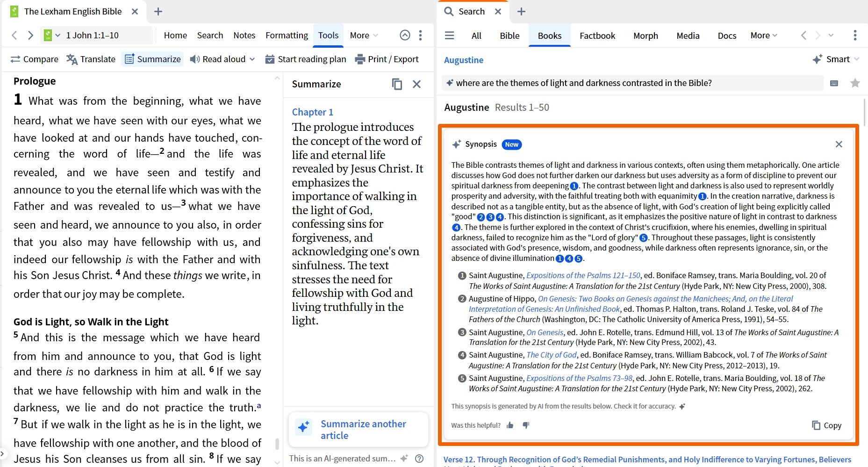This screenshot has height=467, width=868.
Task: Close the Summarize pane
Action: [416, 84]
